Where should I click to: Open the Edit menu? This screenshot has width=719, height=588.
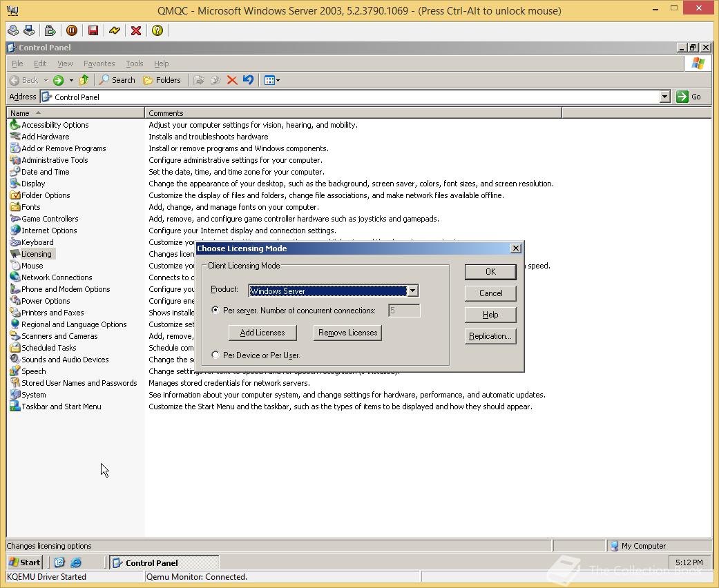(x=40, y=63)
